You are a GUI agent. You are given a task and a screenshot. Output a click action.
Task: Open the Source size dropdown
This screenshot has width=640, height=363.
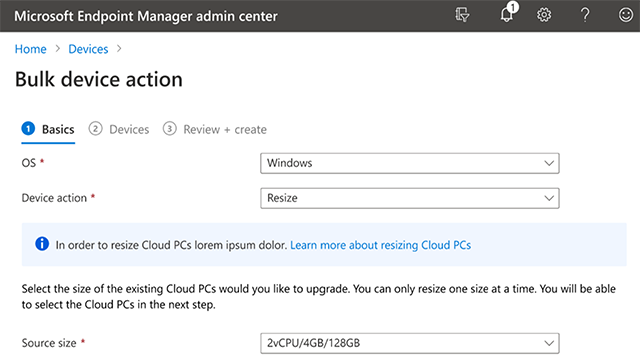(410, 343)
